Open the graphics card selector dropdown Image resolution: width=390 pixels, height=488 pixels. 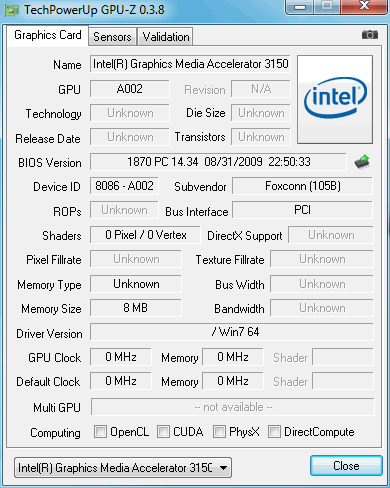(123, 468)
